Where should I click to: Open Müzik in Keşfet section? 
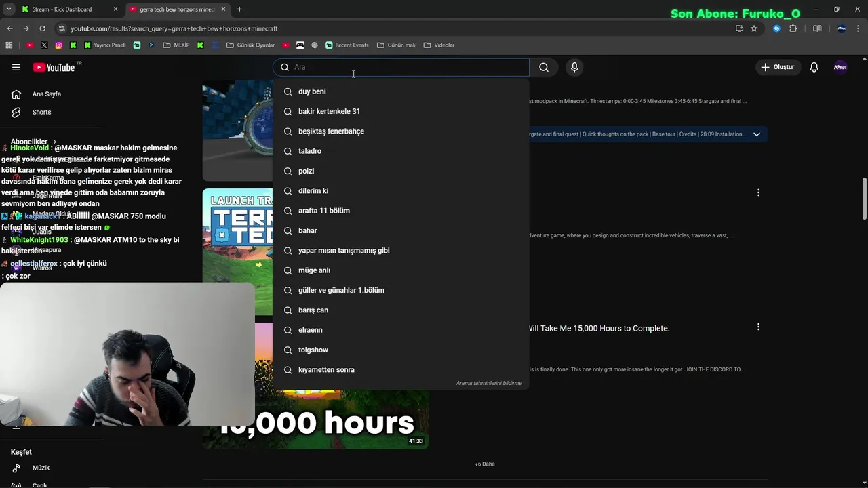41,468
